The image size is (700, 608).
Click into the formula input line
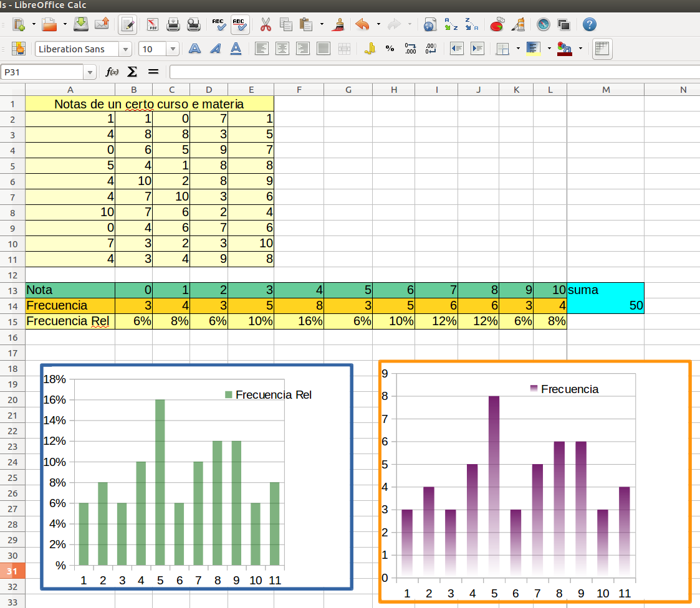pyautogui.click(x=430, y=72)
